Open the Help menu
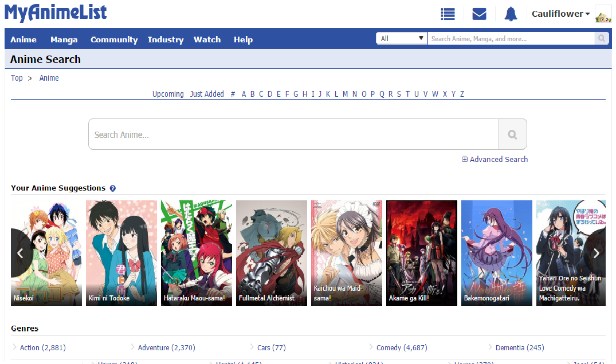Viewport: 616px width, 364px height. point(243,39)
